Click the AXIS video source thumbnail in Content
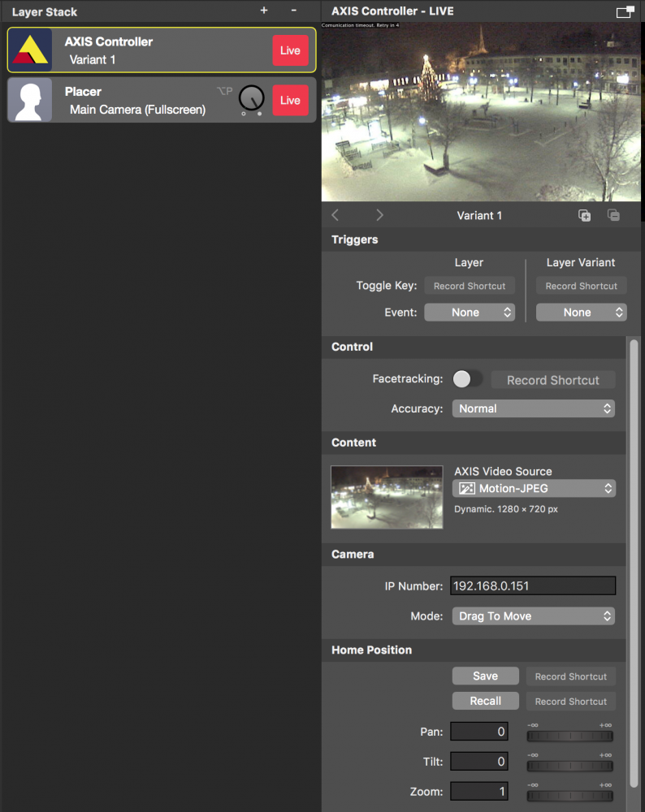 pos(387,497)
